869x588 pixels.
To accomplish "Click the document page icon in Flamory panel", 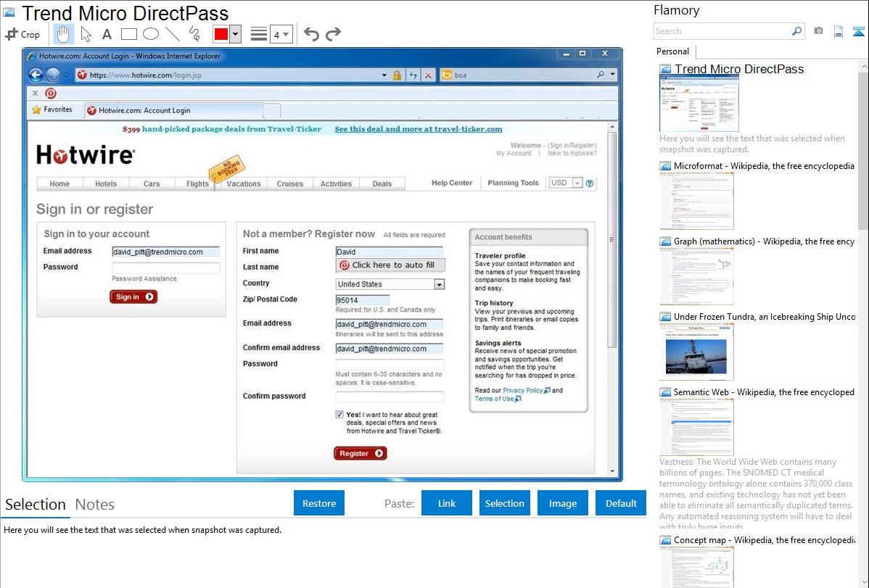I will pos(839,31).
